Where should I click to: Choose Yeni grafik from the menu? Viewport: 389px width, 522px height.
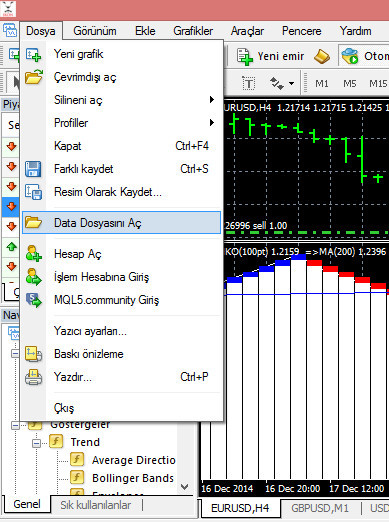click(121, 54)
